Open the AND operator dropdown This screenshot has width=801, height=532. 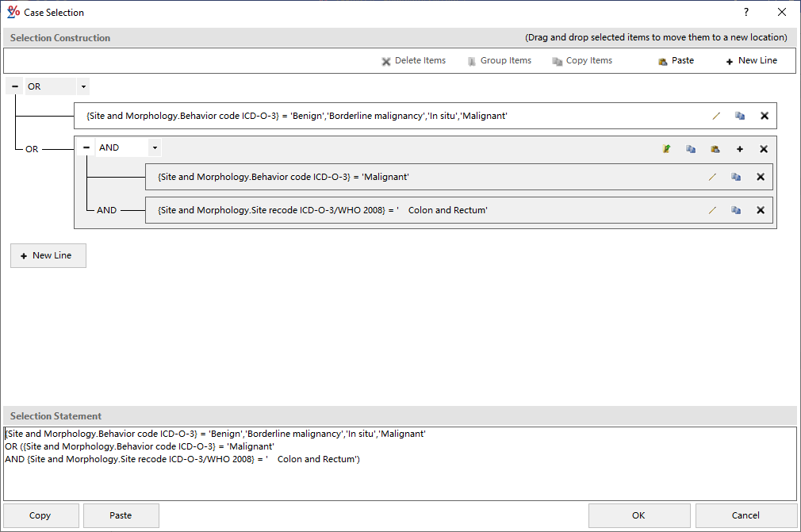[155, 147]
